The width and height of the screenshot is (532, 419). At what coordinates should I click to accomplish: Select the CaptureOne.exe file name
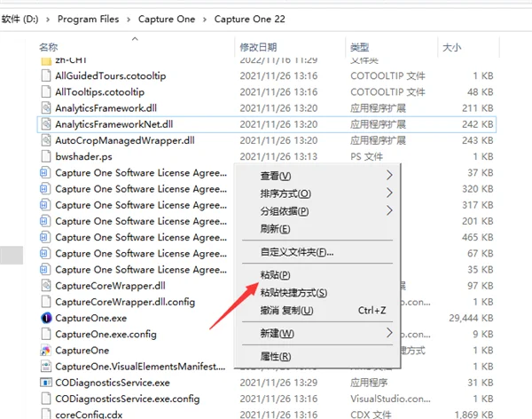pos(91,318)
